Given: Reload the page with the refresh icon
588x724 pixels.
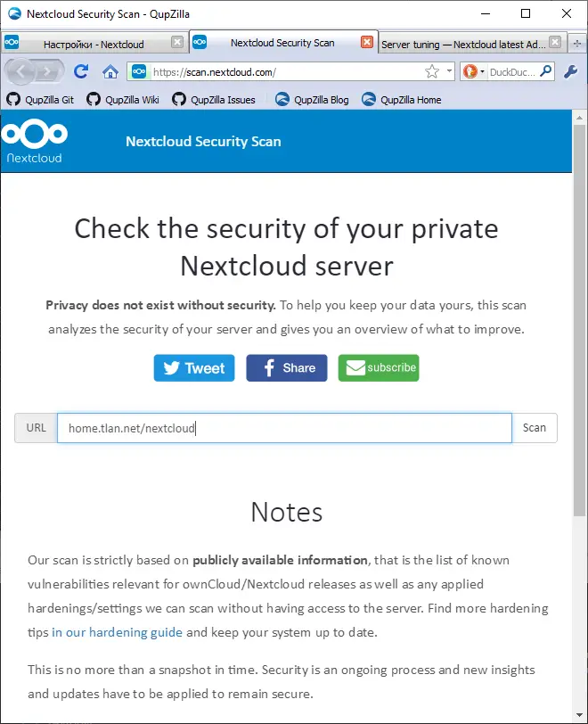Looking at the screenshot, I should click(x=81, y=71).
